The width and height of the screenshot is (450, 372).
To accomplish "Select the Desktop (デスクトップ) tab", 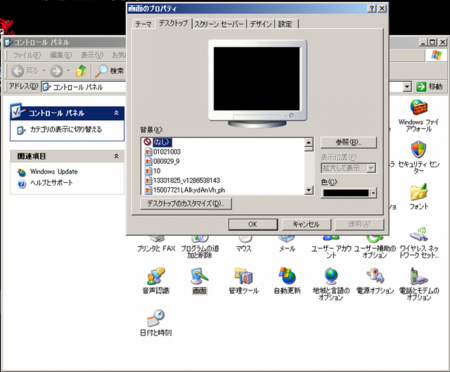I will [x=173, y=23].
